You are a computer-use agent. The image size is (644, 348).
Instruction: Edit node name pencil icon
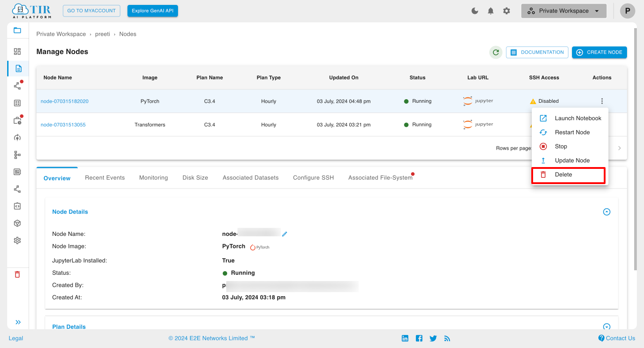(x=284, y=234)
